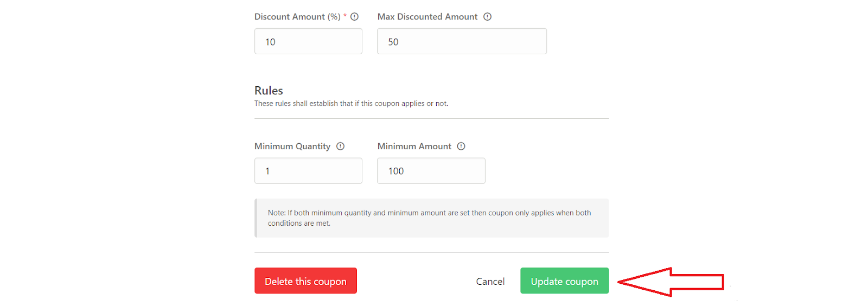Click the Minimum Amount label text
Screen dimensions: 868x306
(x=414, y=146)
